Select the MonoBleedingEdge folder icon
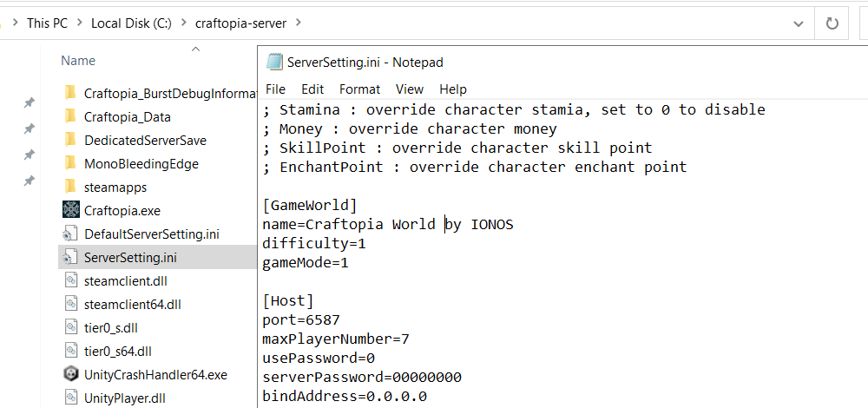 (71, 163)
